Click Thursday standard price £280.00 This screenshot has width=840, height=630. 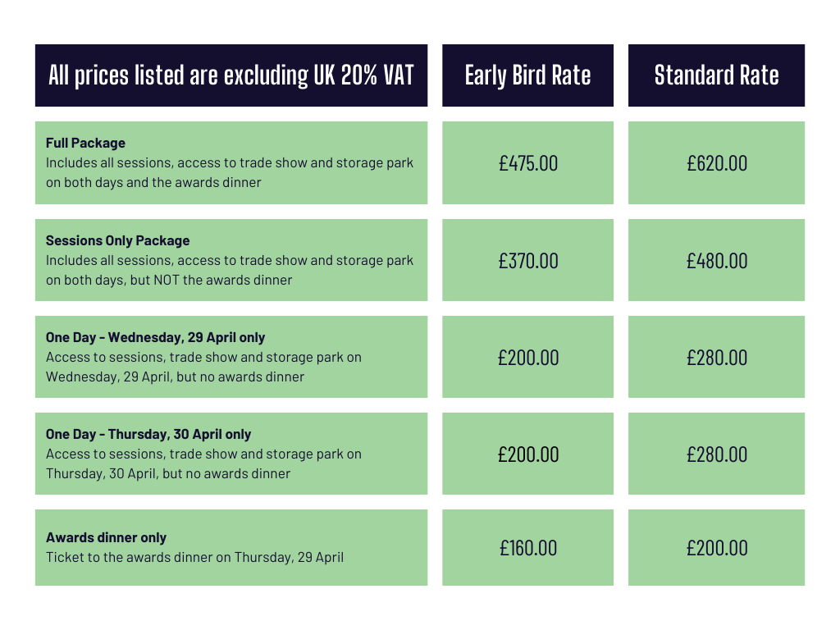point(716,454)
